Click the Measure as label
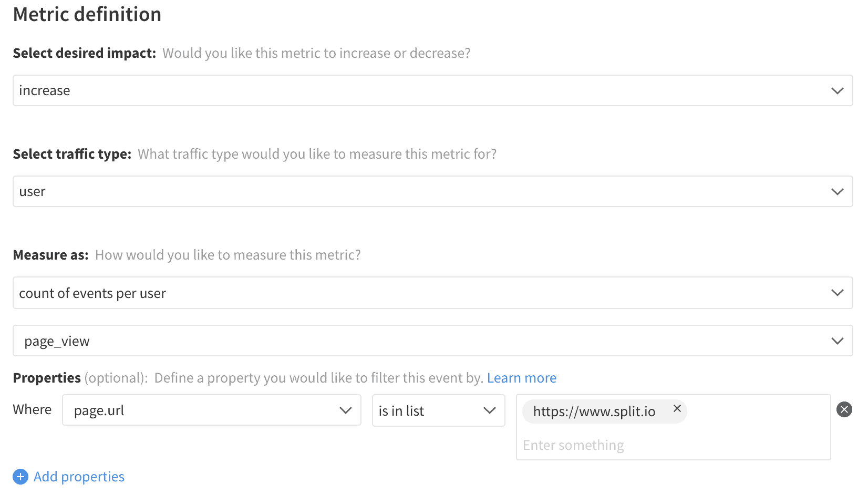This screenshot has height=494, width=868. coord(51,255)
